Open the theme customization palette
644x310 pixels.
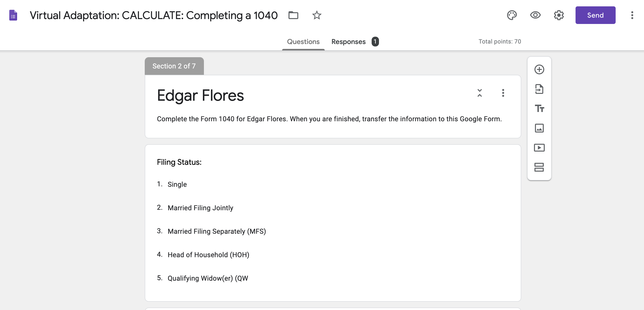[x=512, y=15]
